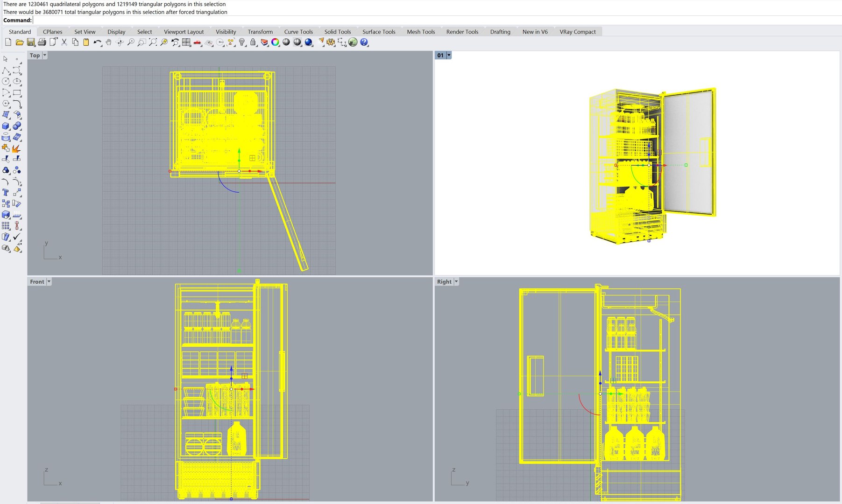Click the padlock Lock objects icon
Viewport: 842px width, 504px height.
point(253,42)
